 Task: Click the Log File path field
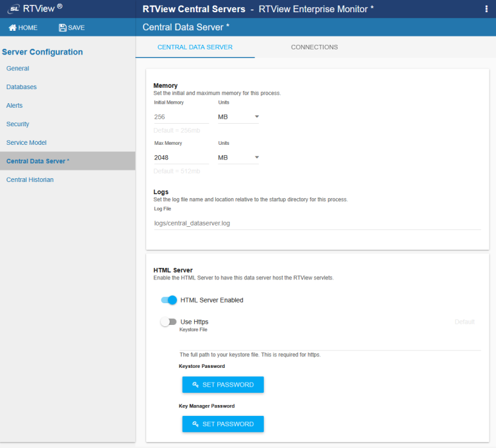tap(317, 223)
